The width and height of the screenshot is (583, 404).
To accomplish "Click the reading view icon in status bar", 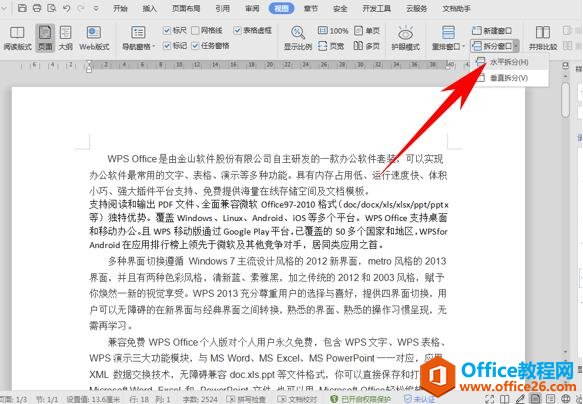I will tap(505, 400).
